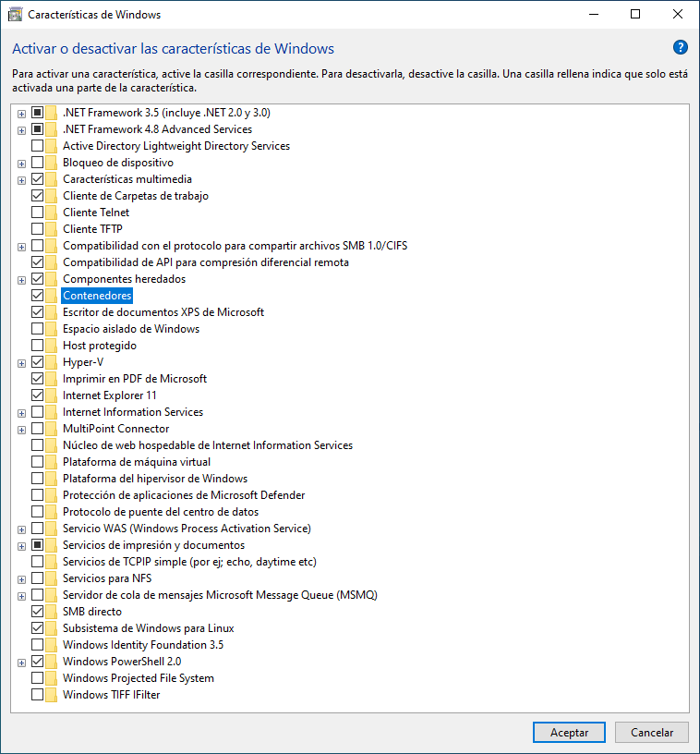Click folder icon beside Cliente TFTP

pos(52,229)
